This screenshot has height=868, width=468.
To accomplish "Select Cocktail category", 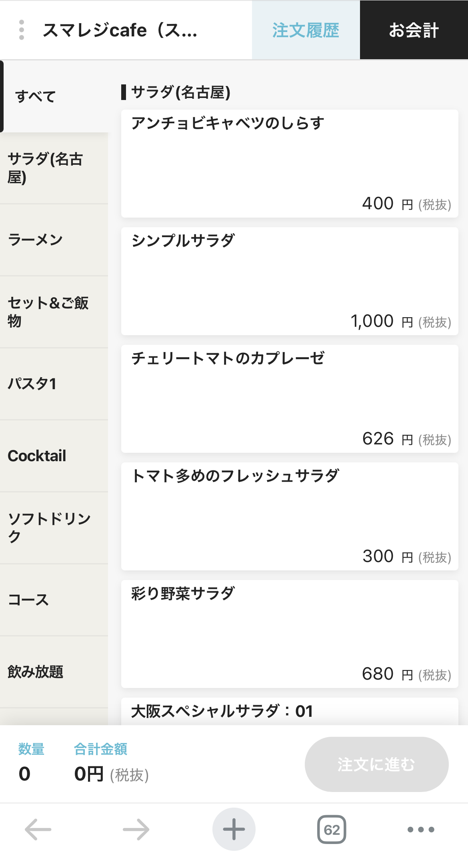I will tap(54, 456).
